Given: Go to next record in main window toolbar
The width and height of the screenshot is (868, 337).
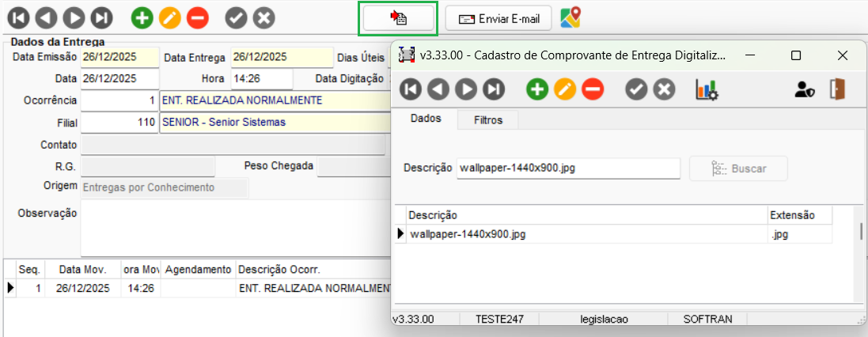Looking at the screenshot, I should click(x=74, y=18).
